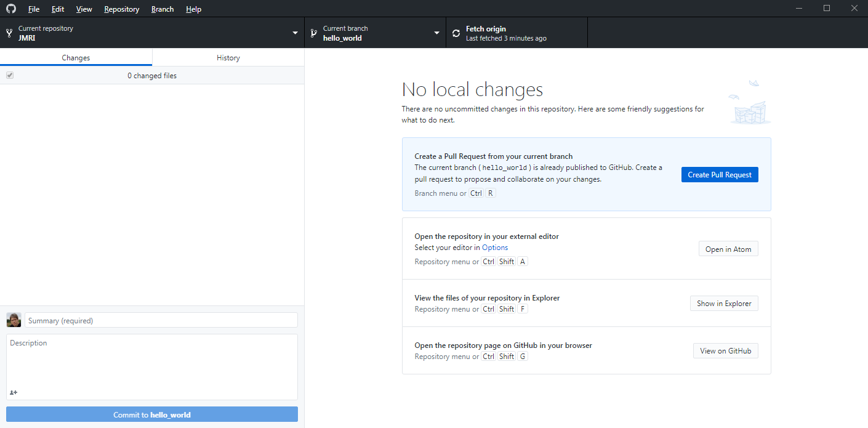Screen dimensions: 868x428
Task: Switch to the History tab
Action: (x=228, y=57)
